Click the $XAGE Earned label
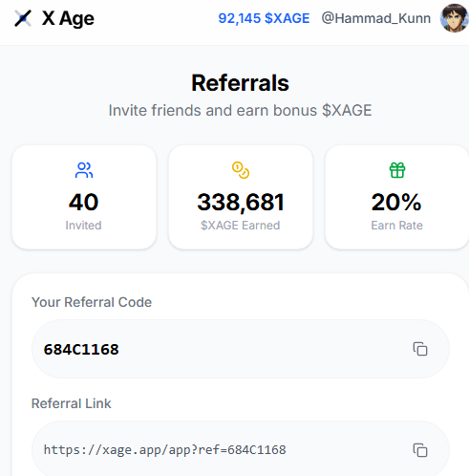469x476 pixels. 241,226
